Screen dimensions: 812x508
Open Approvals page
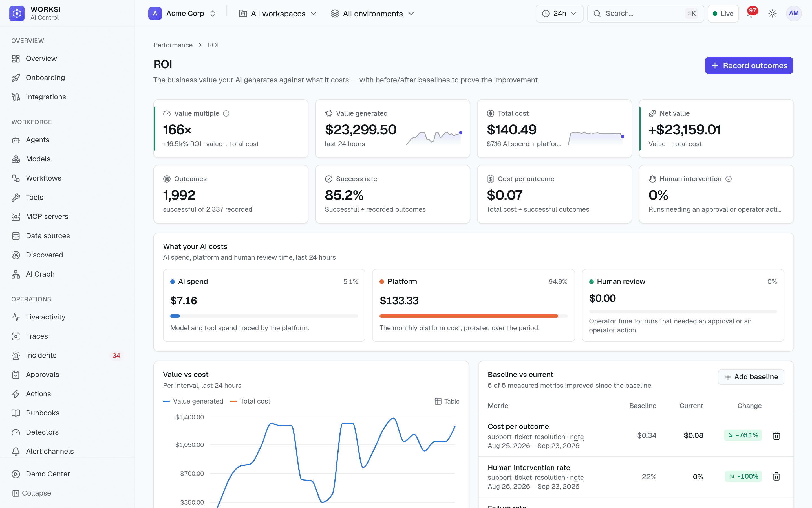point(67,374)
